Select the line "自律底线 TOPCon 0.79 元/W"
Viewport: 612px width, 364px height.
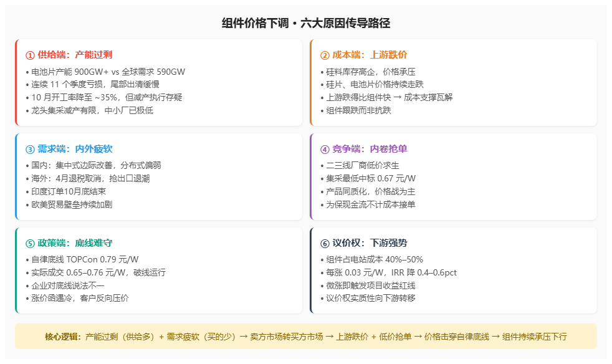click(82, 259)
